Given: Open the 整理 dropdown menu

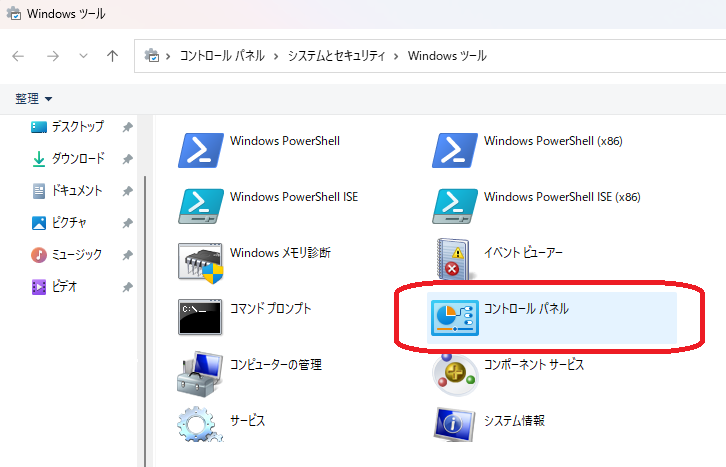Looking at the screenshot, I should [x=34, y=98].
